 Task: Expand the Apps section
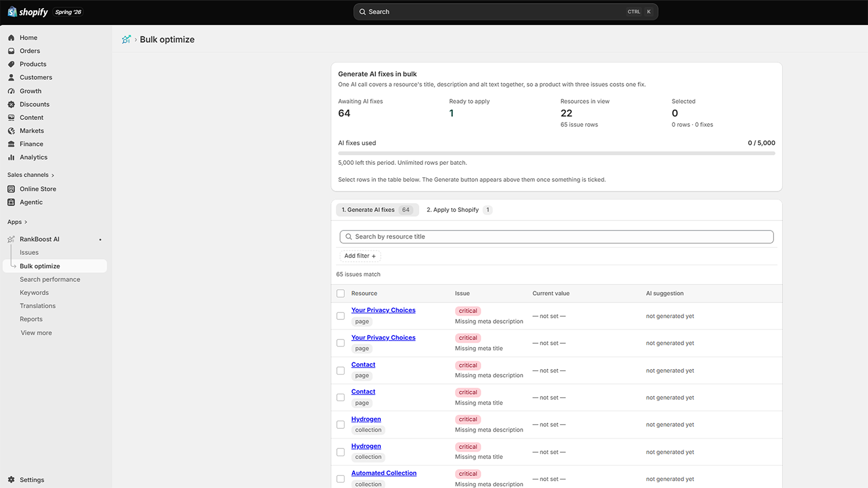click(x=17, y=222)
